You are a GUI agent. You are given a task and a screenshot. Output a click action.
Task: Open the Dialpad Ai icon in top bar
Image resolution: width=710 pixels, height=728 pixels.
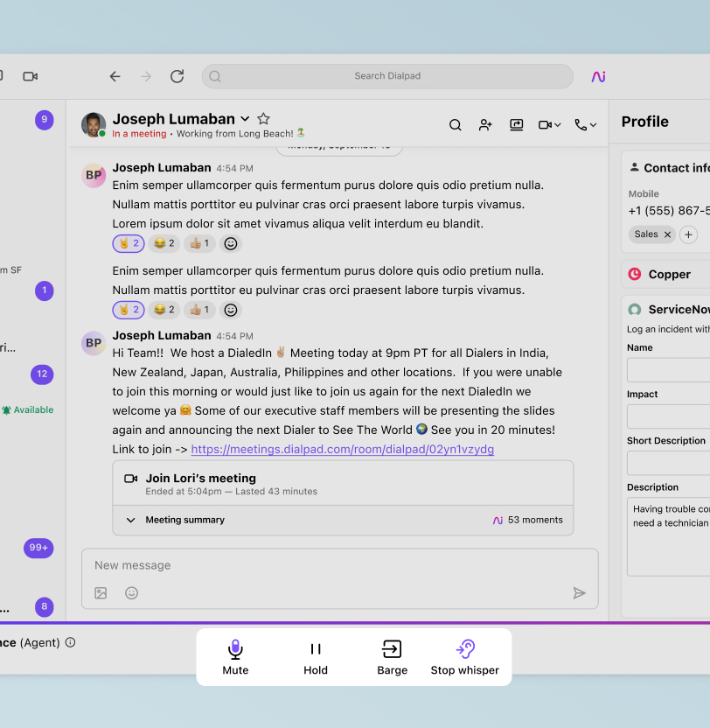(598, 76)
